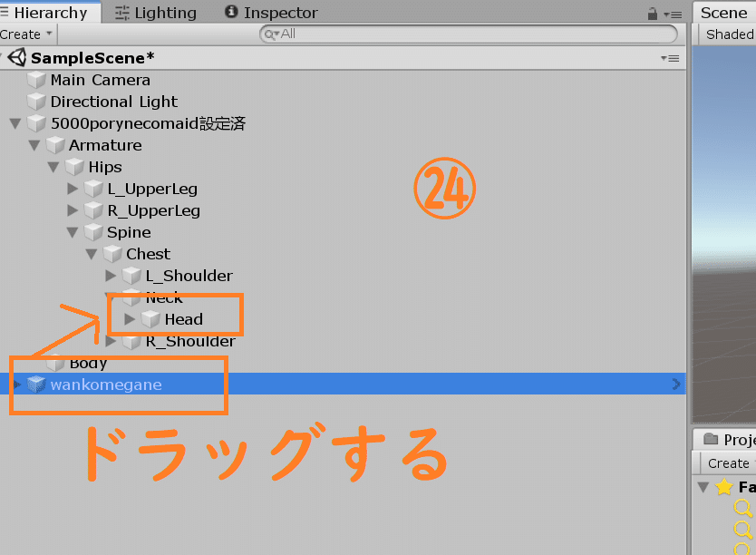Expand the R_UpperLeg node
Image resolution: width=756 pixels, height=555 pixels.
click(73, 210)
